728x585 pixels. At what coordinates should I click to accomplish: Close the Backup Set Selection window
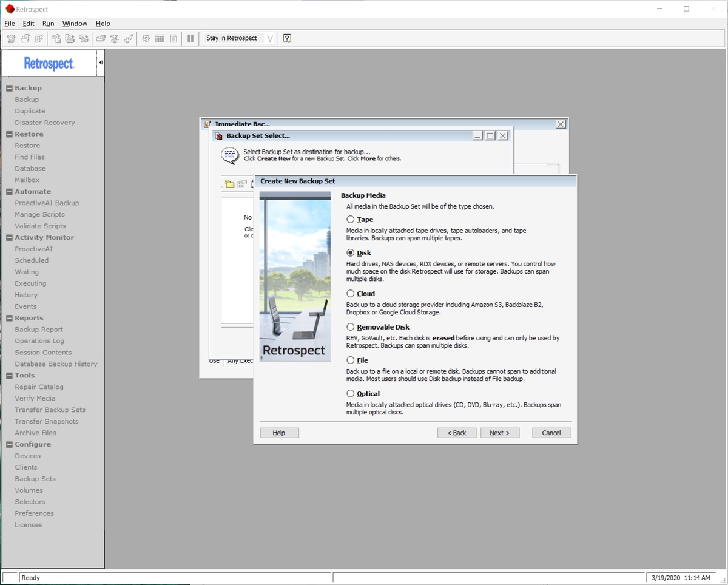click(x=503, y=136)
